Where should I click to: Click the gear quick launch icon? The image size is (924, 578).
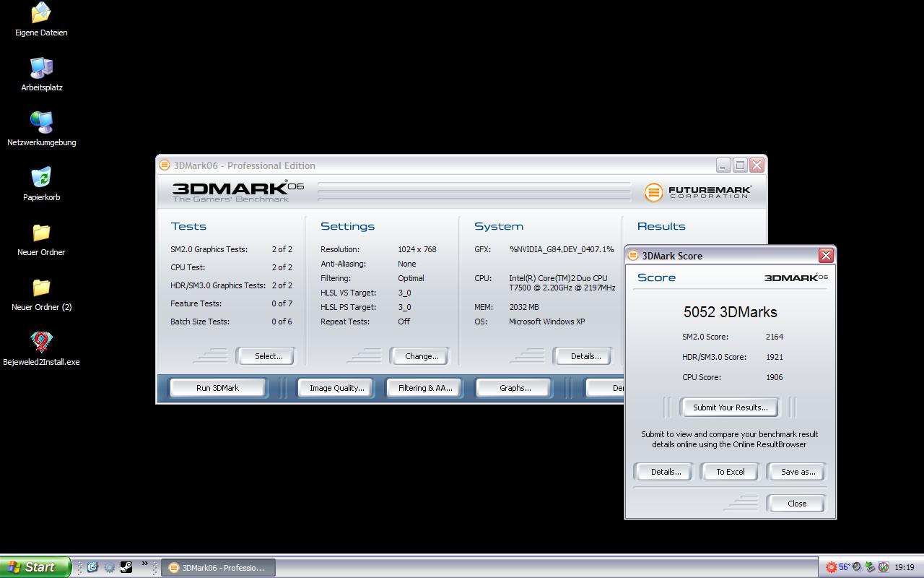pyautogui.click(x=109, y=567)
